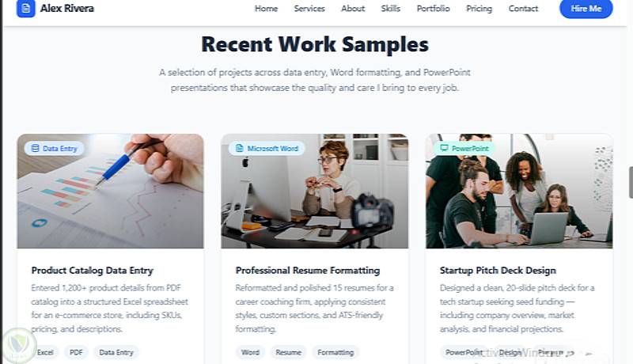Click the Excel tag chip
The width and height of the screenshot is (633, 364).
pyautogui.click(x=46, y=352)
